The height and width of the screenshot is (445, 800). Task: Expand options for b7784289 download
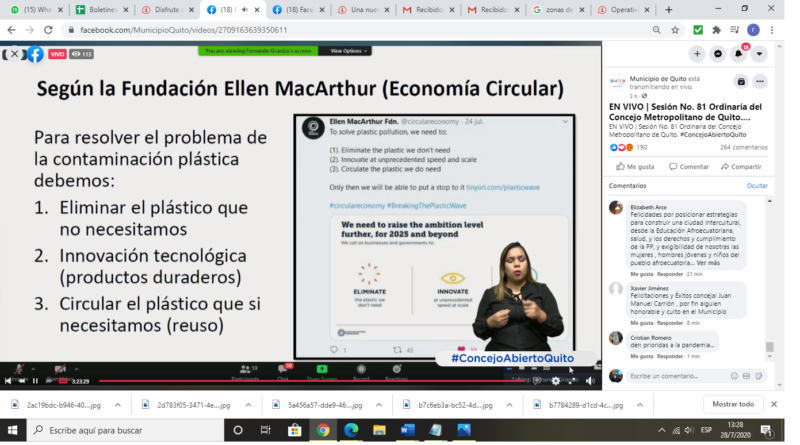[640, 405]
